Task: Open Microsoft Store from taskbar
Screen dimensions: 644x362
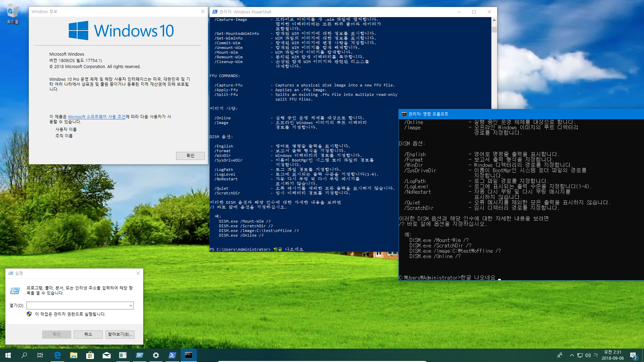Action: pyautogui.click(x=90, y=355)
